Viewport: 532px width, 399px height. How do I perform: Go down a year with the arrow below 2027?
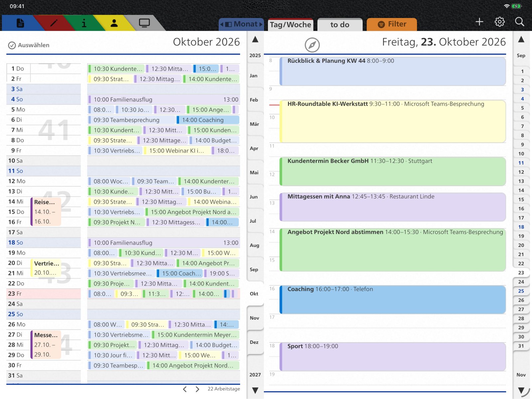[255, 390]
